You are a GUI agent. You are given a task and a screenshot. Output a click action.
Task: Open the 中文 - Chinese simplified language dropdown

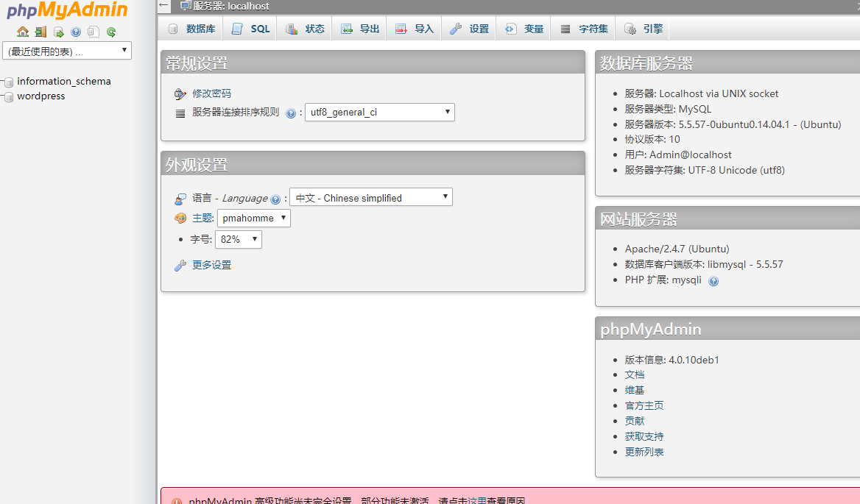pyautogui.click(x=371, y=197)
